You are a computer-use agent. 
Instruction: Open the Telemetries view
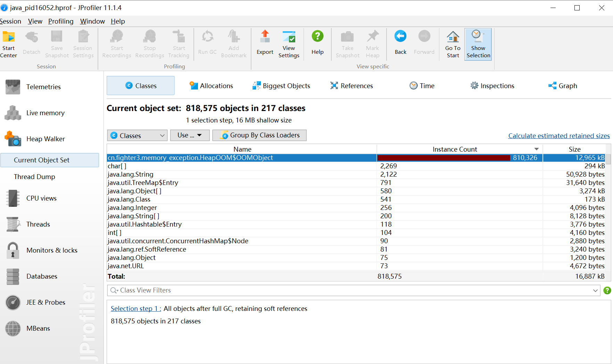pos(43,87)
